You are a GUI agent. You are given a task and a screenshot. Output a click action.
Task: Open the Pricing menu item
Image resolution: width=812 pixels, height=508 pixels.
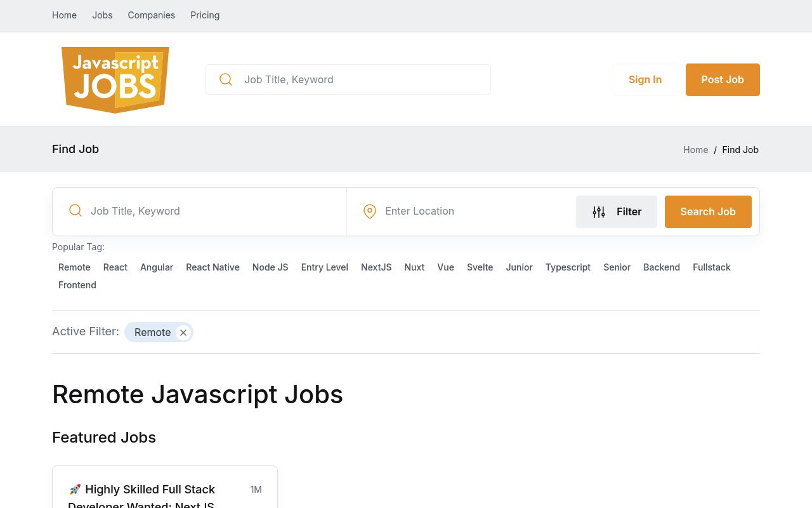[205, 15]
